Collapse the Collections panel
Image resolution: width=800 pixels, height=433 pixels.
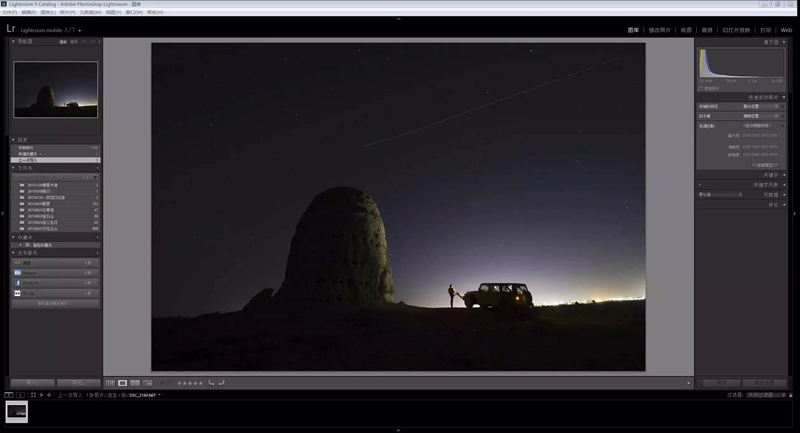click(x=13, y=237)
